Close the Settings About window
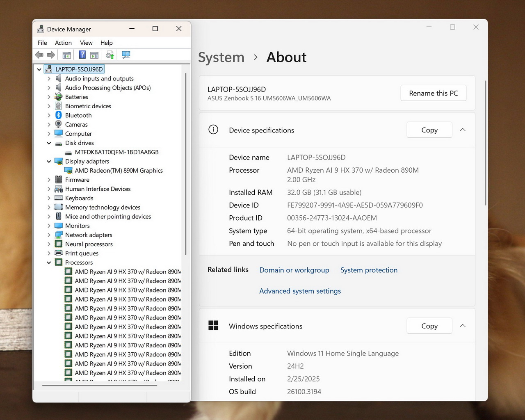Image resolution: width=525 pixels, height=420 pixels. pyautogui.click(x=476, y=27)
